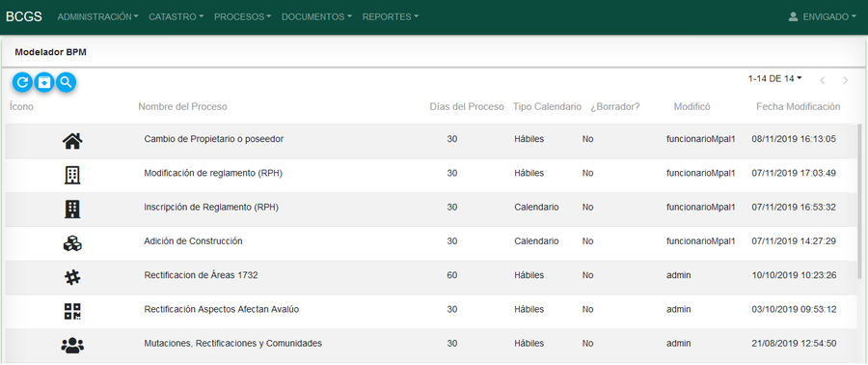The height and width of the screenshot is (365, 868).
Task: Click date 07/11/2019 17:03:49
Action: click(794, 174)
